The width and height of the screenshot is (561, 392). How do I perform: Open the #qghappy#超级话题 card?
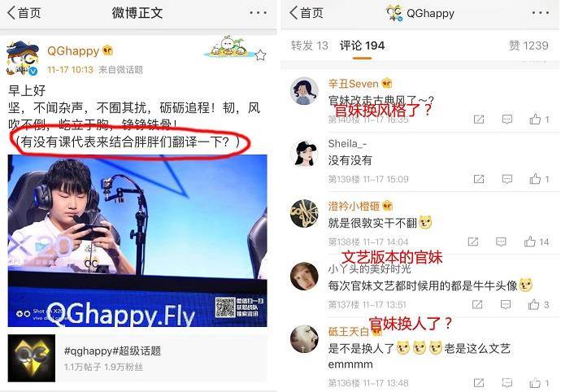[x=137, y=358]
